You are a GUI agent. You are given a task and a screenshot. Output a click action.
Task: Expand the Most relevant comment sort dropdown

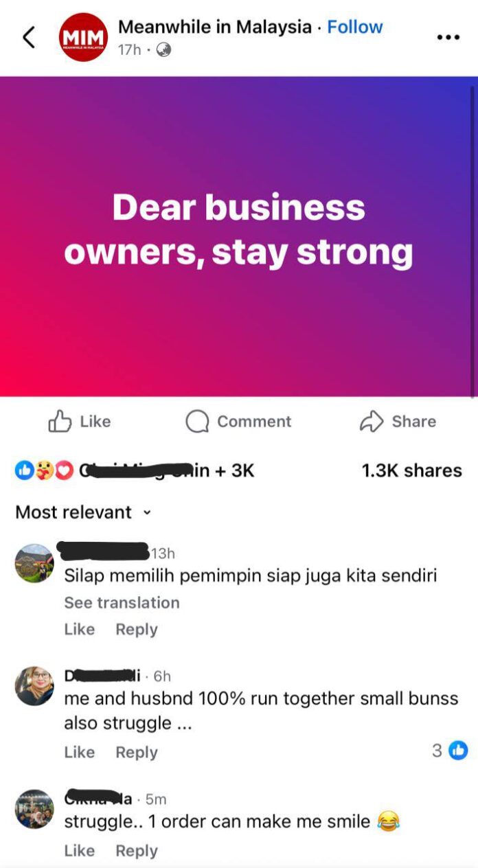82,512
